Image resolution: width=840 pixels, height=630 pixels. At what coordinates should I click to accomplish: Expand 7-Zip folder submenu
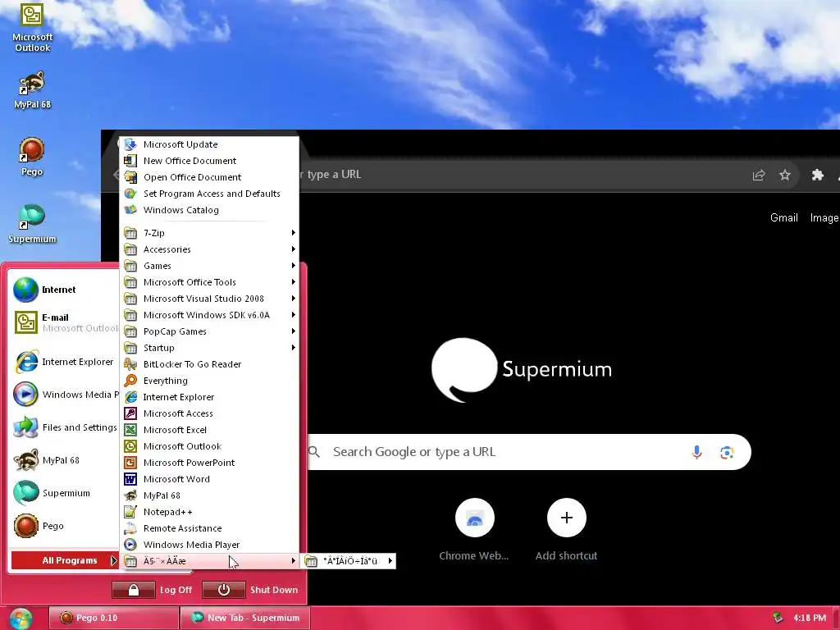(209, 233)
